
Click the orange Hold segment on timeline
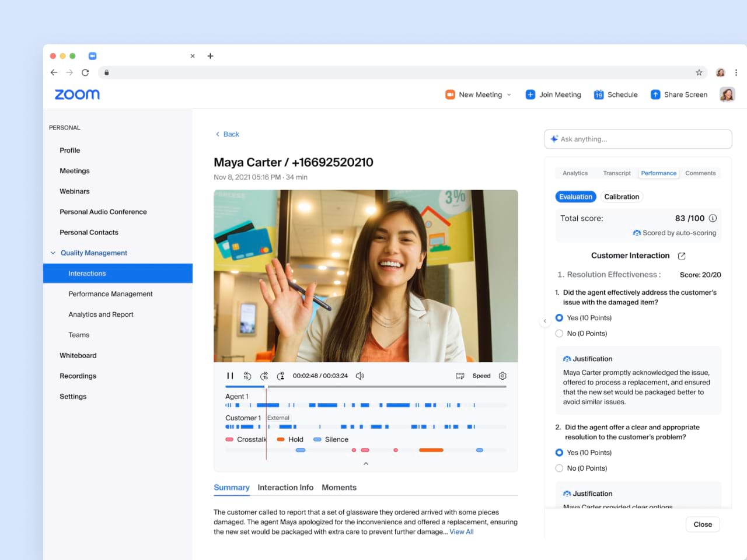click(x=431, y=450)
